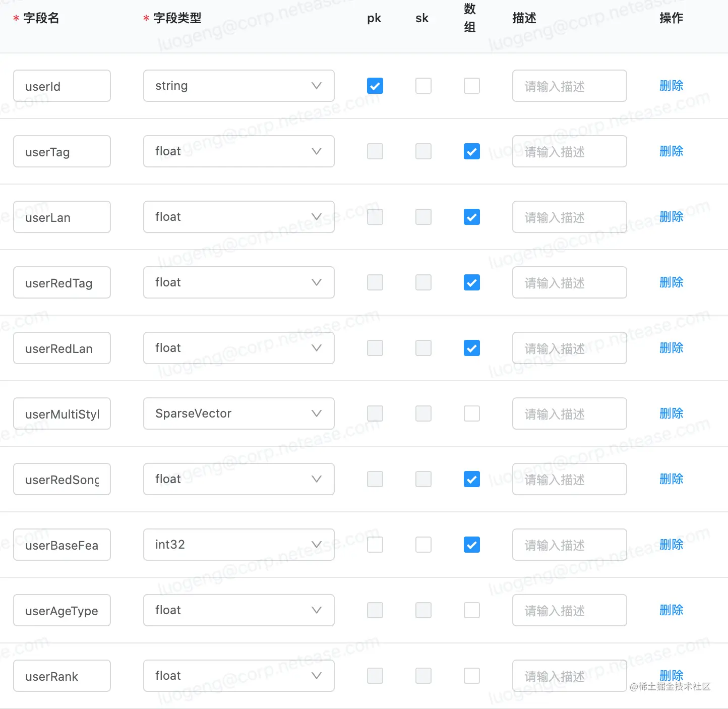This screenshot has width=728, height=709.
Task: Edit the userAgeType field name input
Action: pos(62,610)
